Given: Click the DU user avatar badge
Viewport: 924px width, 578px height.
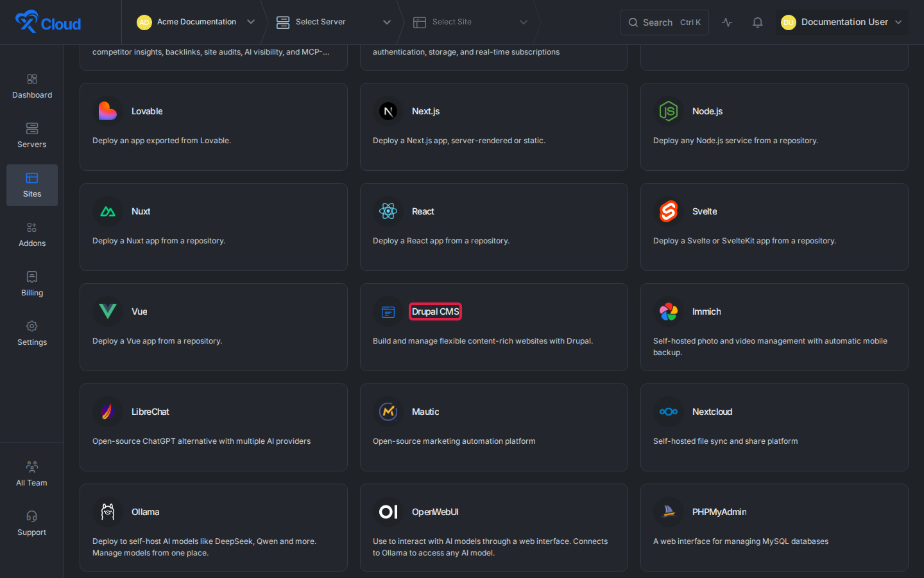Looking at the screenshot, I should (x=788, y=22).
